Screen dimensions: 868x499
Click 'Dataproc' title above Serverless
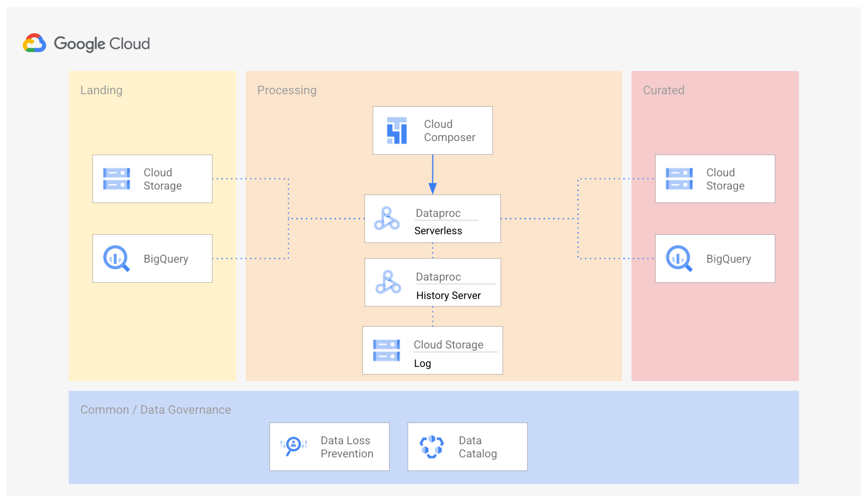438,213
